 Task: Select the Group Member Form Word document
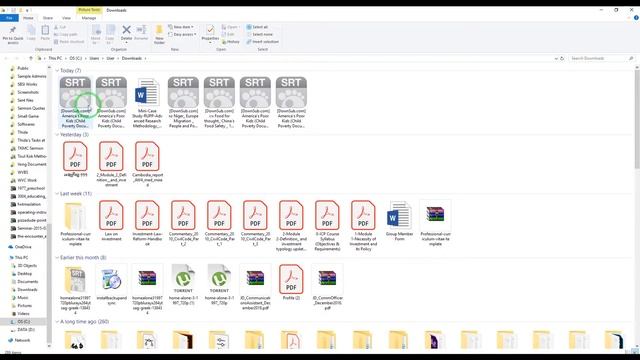[399, 220]
